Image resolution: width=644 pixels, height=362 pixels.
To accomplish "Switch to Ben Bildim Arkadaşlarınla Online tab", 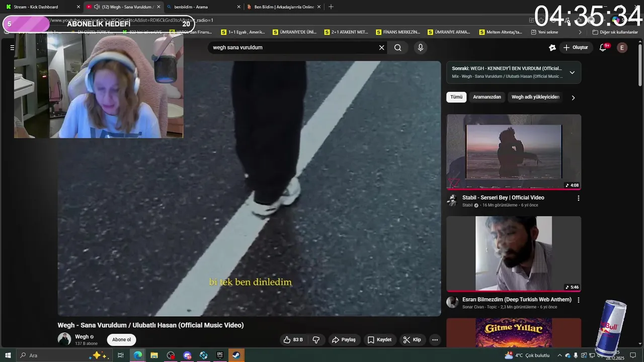I will click(284, 7).
